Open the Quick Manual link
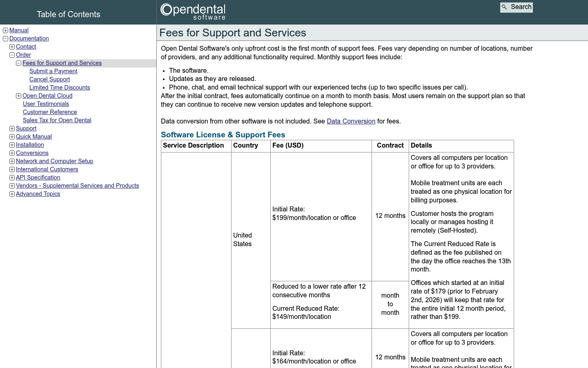This screenshot has width=588, height=368. [x=34, y=137]
